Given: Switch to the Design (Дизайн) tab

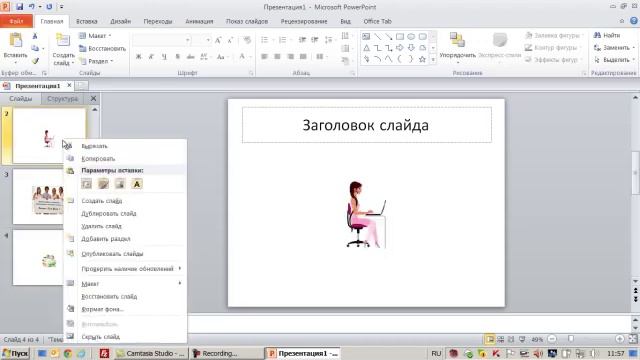Looking at the screenshot, I should 120,21.
